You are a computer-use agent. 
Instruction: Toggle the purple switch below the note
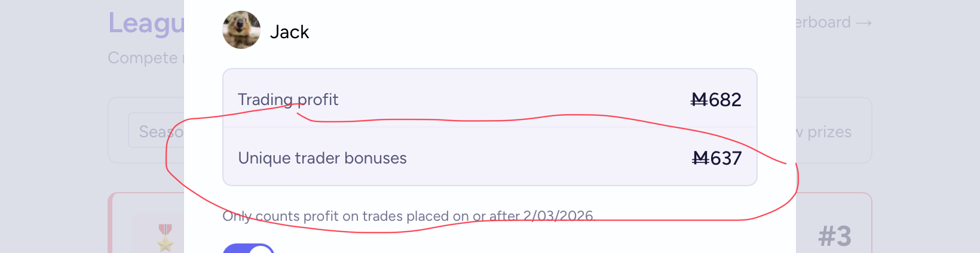249,249
